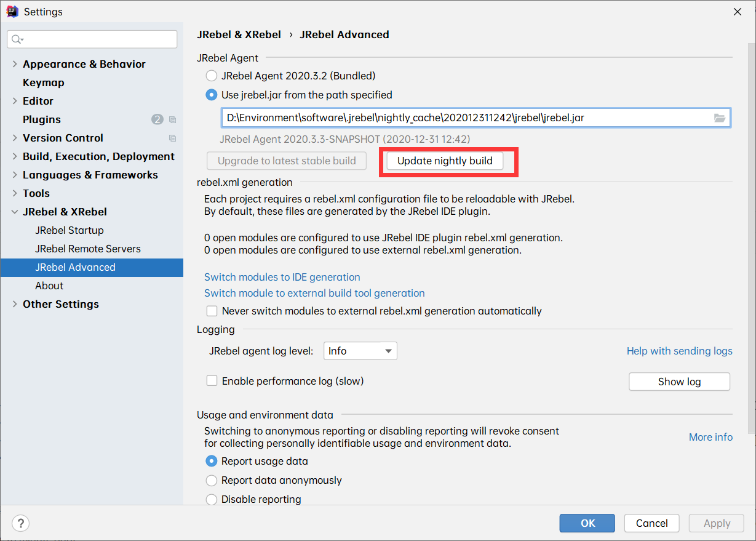Click Update nightly build button
The image size is (756, 541).
point(445,161)
